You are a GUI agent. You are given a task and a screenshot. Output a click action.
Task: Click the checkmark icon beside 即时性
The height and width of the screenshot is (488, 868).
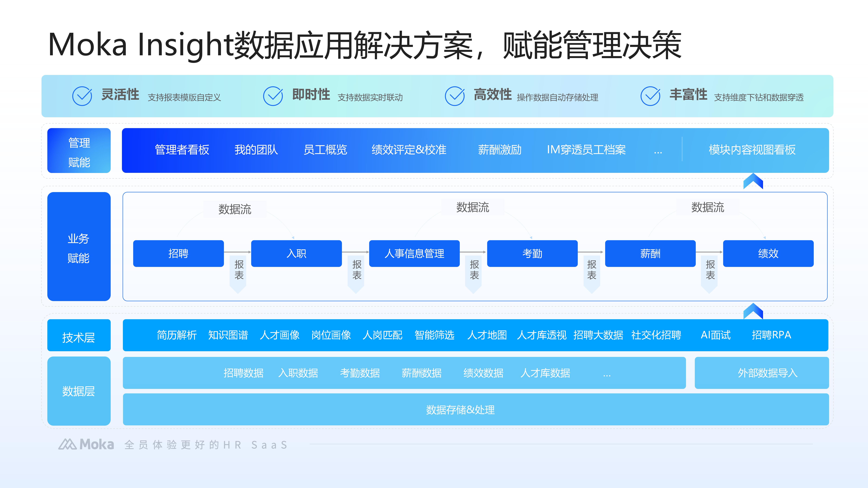pos(273,96)
